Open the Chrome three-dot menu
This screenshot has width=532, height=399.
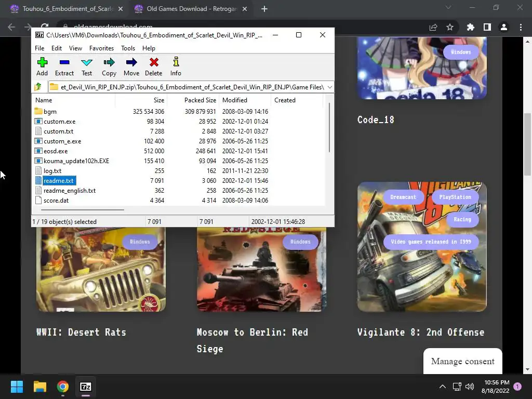[x=521, y=27]
